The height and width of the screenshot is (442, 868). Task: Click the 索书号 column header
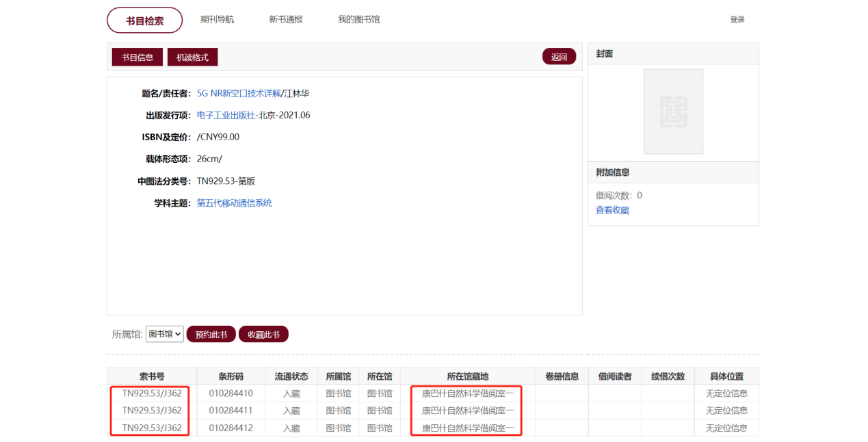click(152, 376)
